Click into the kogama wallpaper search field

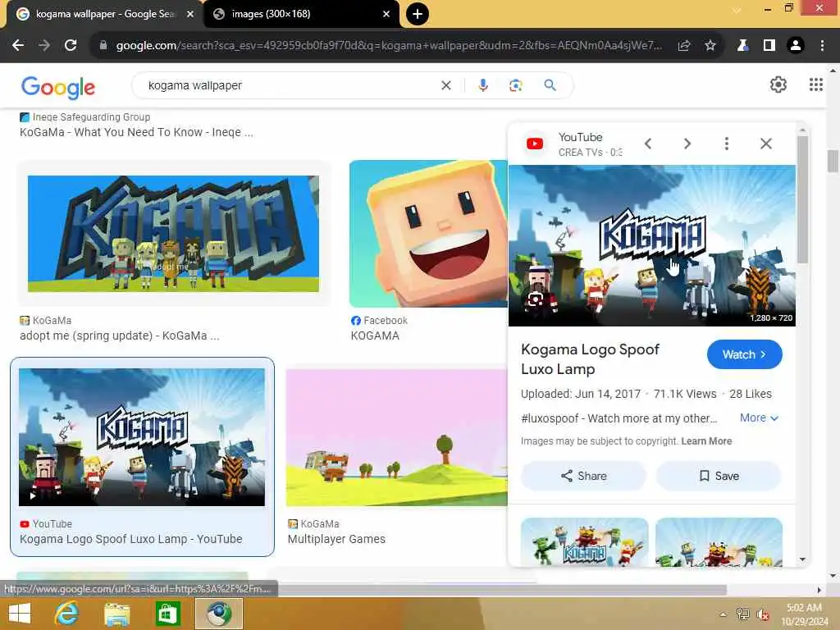(x=290, y=85)
